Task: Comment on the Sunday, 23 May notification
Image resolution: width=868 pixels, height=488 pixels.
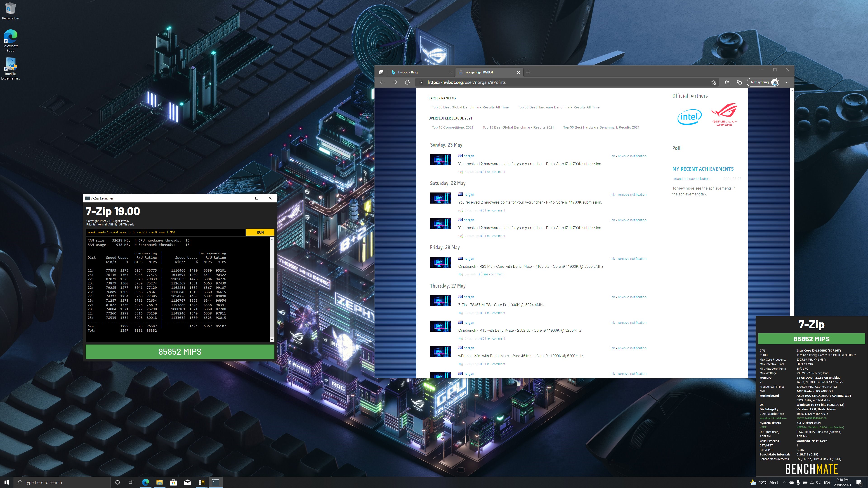Action: [498, 172]
